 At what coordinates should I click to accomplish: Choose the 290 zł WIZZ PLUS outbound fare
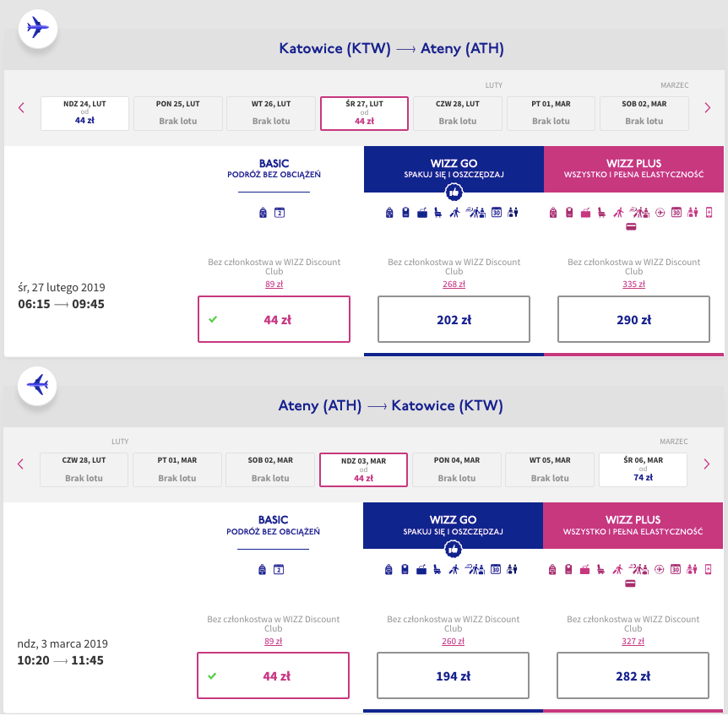coord(633,319)
